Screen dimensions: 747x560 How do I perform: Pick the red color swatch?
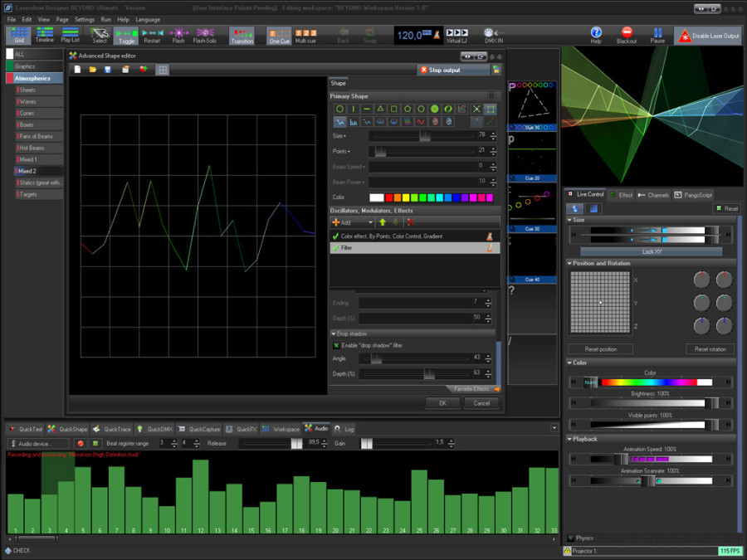tap(389, 197)
